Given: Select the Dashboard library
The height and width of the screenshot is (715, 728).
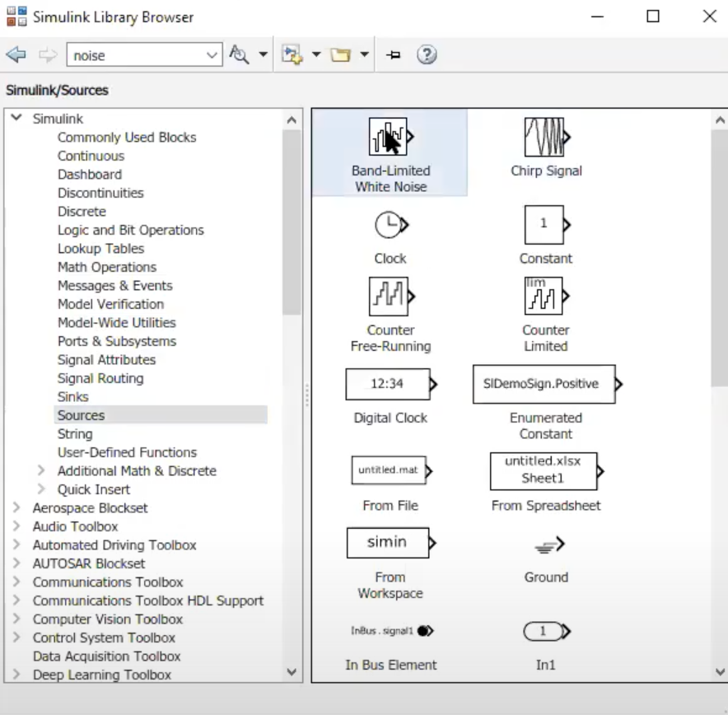Looking at the screenshot, I should click(x=90, y=175).
